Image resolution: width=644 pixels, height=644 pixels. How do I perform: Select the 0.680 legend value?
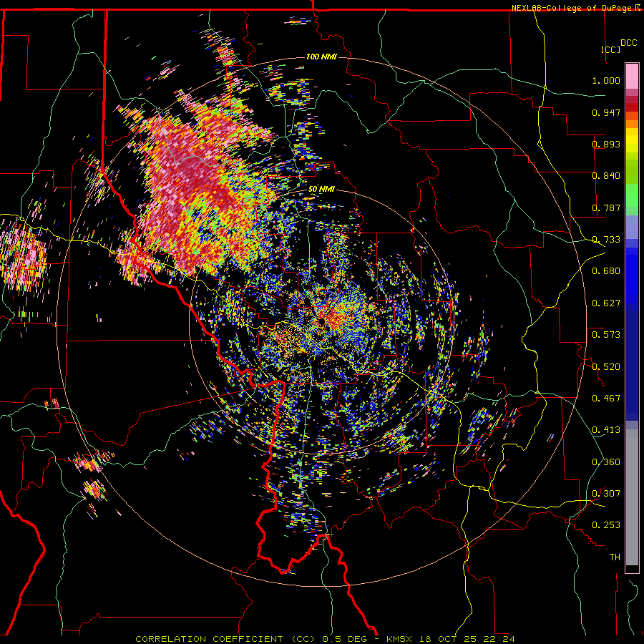(606, 271)
